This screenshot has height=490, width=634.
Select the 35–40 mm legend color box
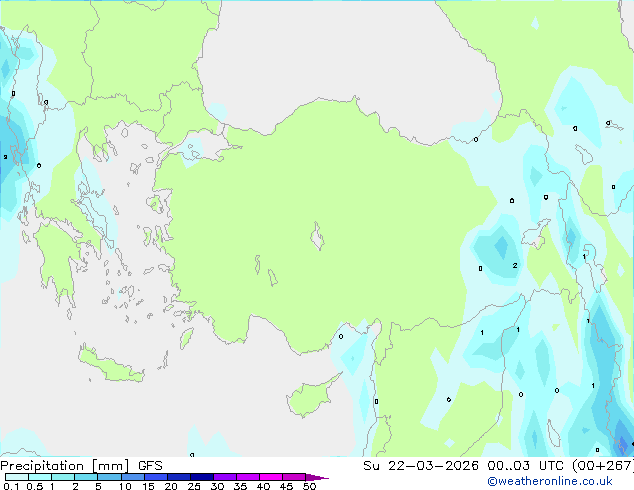point(248,477)
